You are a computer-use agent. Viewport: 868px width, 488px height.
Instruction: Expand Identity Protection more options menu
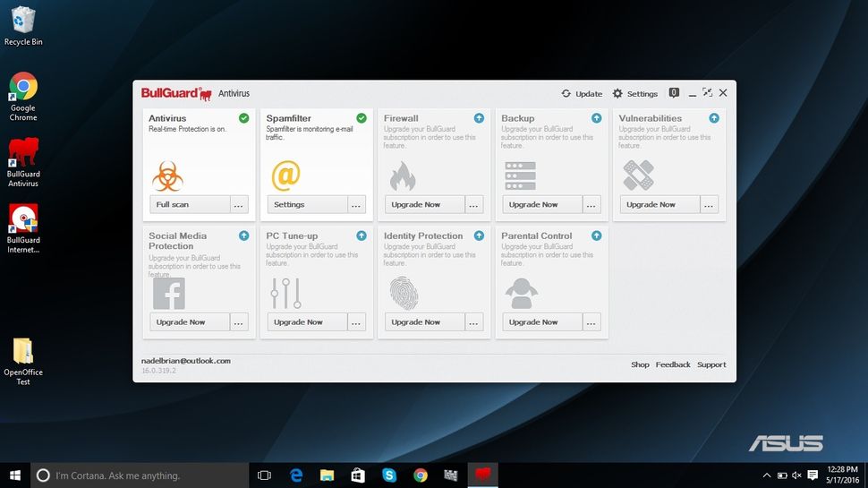(x=474, y=321)
